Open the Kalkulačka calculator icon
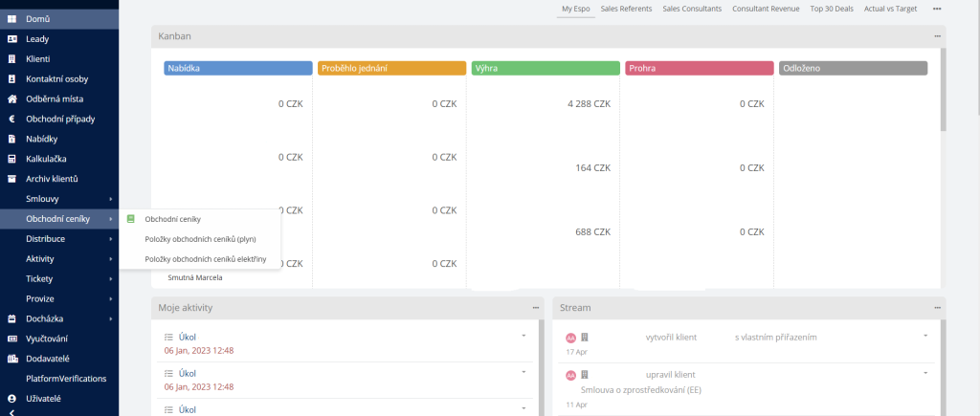 [x=11, y=159]
